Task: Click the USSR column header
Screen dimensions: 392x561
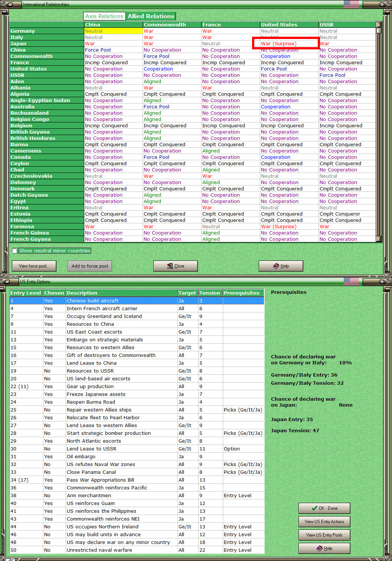Action: pos(347,25)
